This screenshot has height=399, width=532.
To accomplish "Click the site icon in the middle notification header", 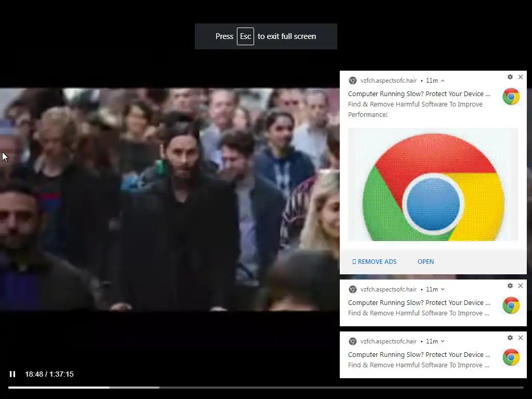I will click(353, 289).
